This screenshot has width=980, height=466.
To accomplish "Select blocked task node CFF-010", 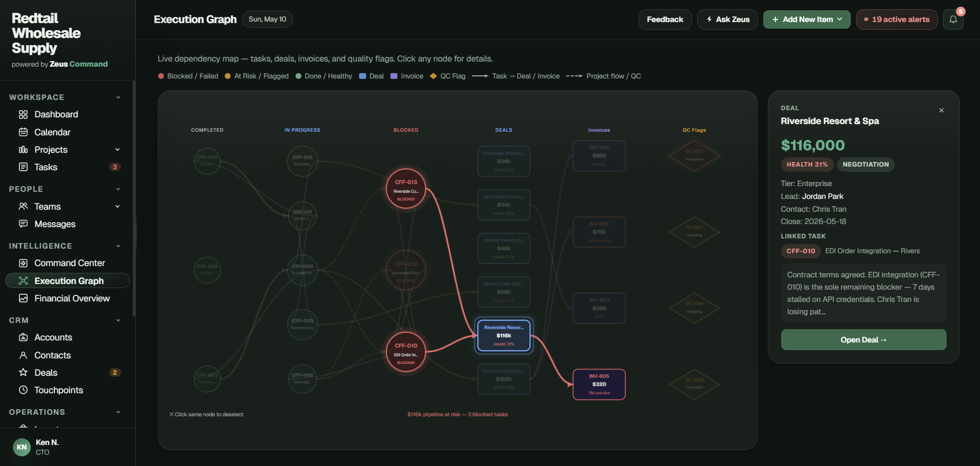I will [406, 352].
